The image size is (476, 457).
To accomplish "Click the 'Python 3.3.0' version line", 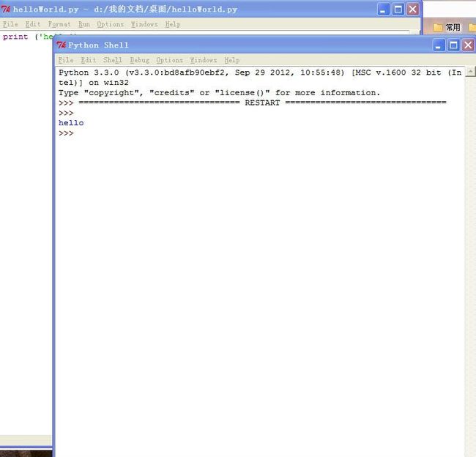I will (260, 73).
